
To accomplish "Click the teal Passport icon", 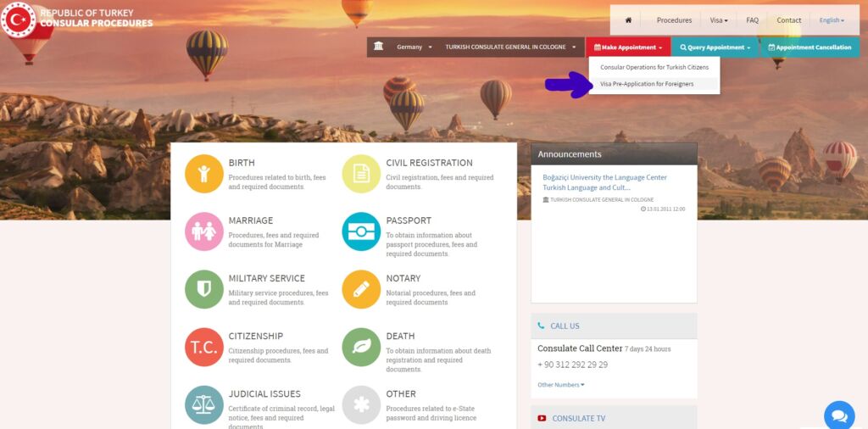I will 361,231.
